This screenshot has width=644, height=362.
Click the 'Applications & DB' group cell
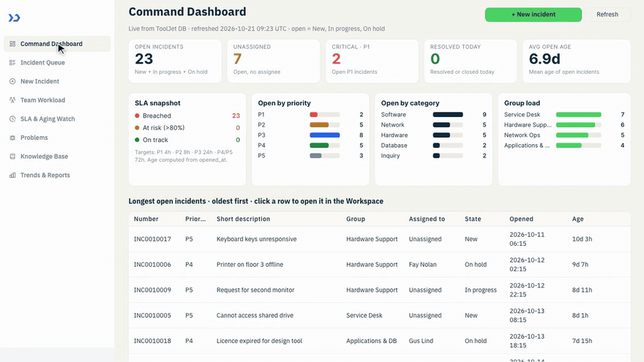click(x=371, y=341)
